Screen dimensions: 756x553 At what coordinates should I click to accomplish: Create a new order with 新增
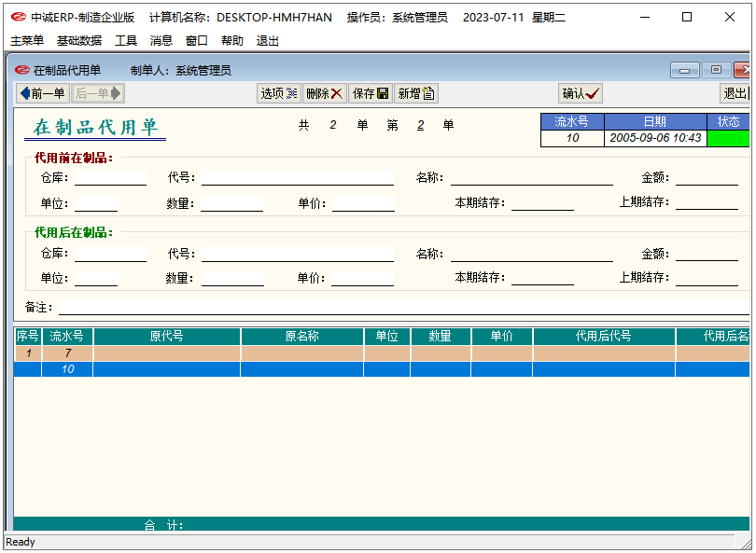[416, 93]
